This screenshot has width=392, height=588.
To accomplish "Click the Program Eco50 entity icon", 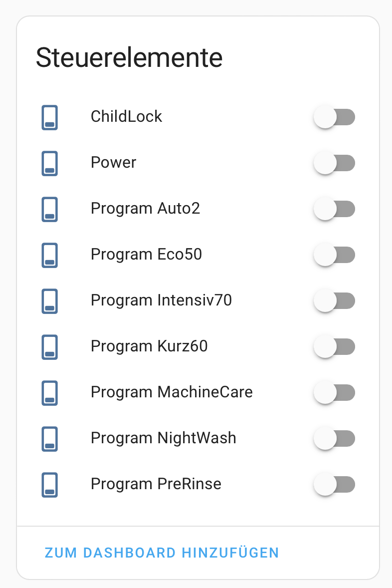I will (x=49, y=255).
